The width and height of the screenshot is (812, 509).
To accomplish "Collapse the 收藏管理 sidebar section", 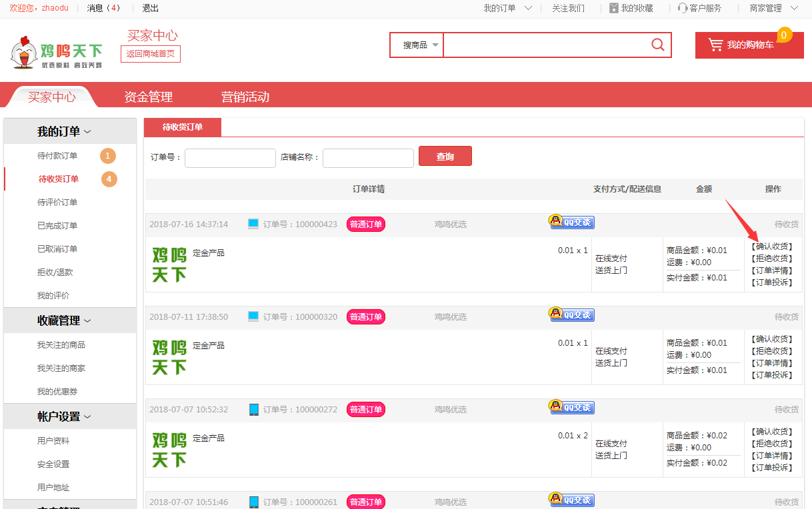I will point(65,321).
